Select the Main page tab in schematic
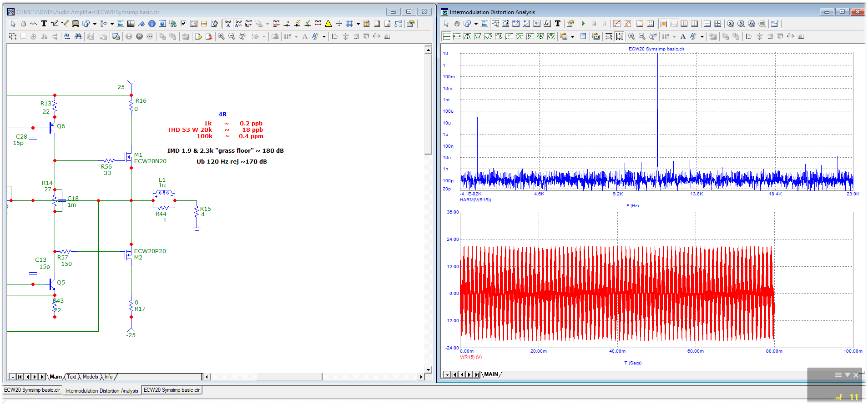 (56, 377)
